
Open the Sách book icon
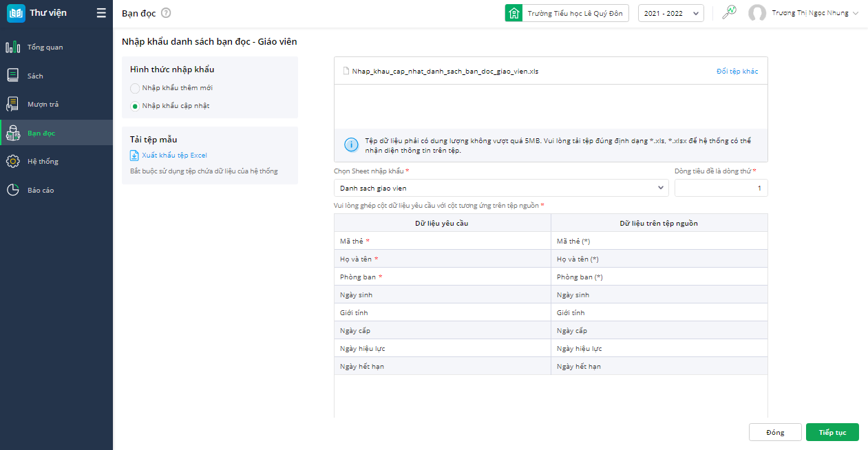click(12, 76)
